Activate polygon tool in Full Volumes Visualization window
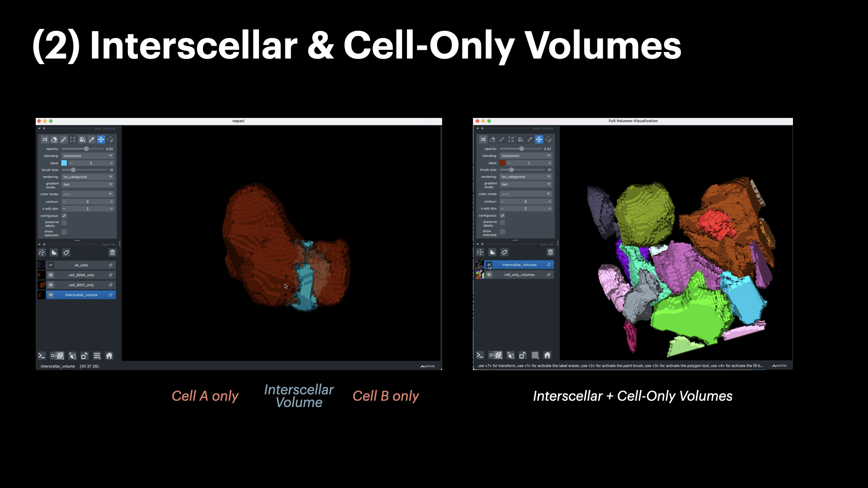The image size is (868, 488). coord(511,140)
